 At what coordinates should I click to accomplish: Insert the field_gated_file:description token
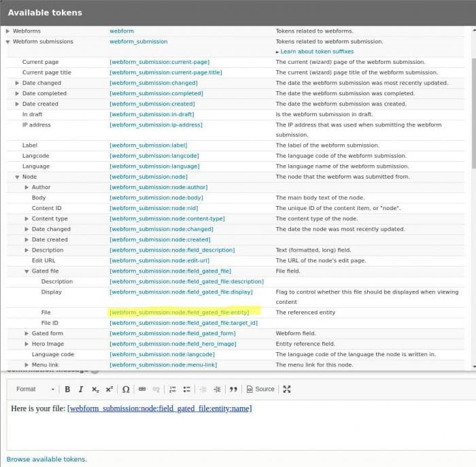point(187,281)
